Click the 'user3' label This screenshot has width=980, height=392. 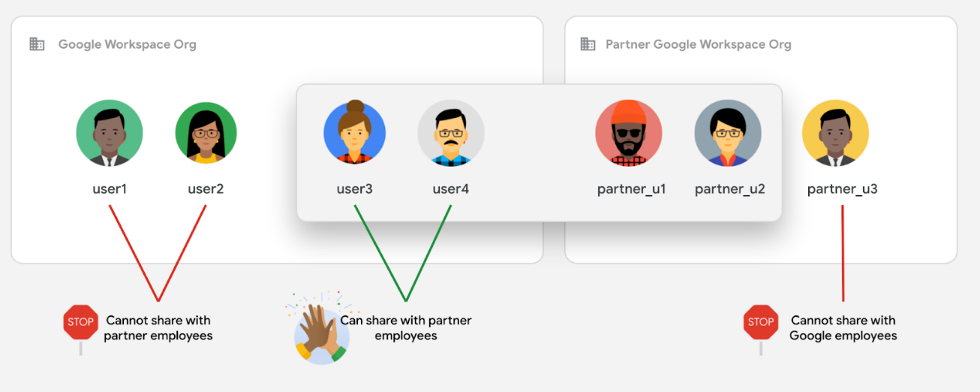coord(355,189)
